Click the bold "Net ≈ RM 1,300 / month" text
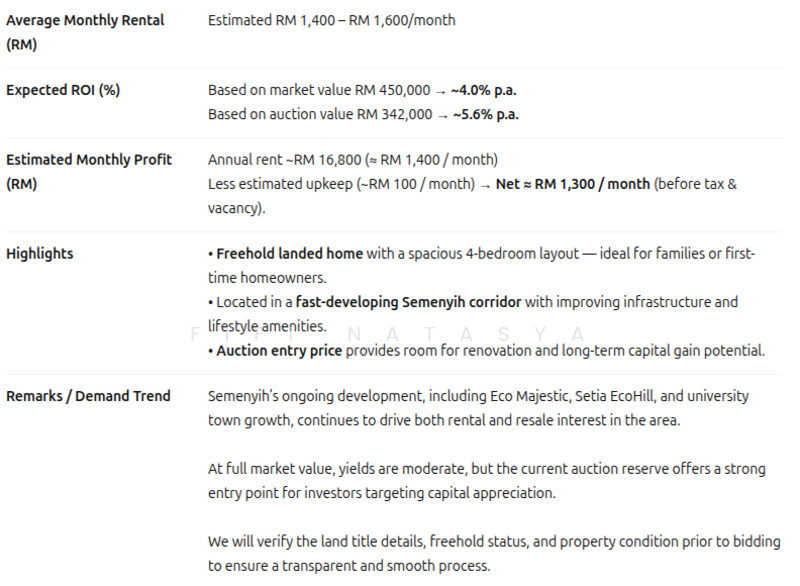The image size is (800, 586). 573,184
